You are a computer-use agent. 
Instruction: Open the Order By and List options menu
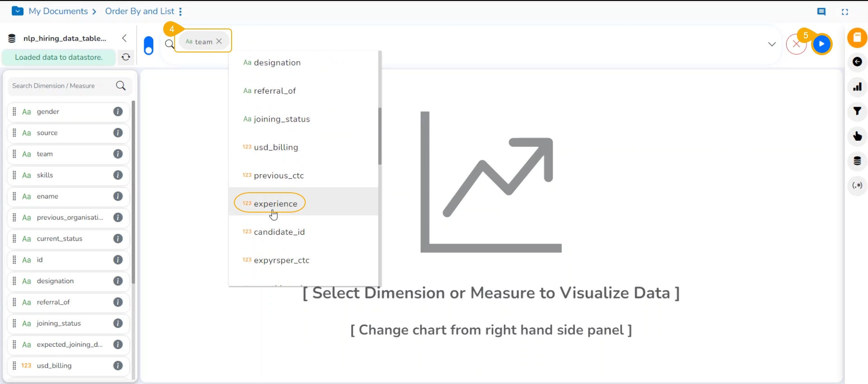tap(180, 12)
